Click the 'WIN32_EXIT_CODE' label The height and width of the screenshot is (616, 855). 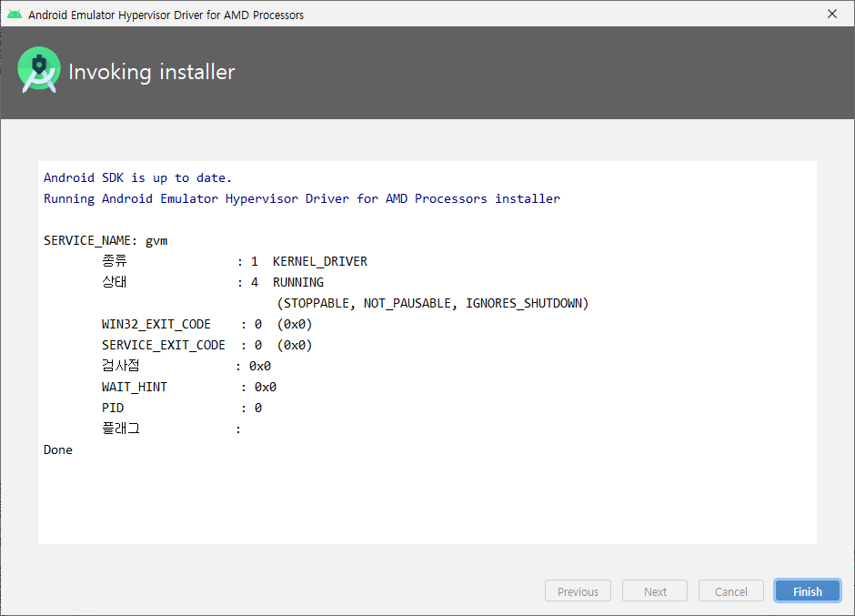[x=156, y=324]
